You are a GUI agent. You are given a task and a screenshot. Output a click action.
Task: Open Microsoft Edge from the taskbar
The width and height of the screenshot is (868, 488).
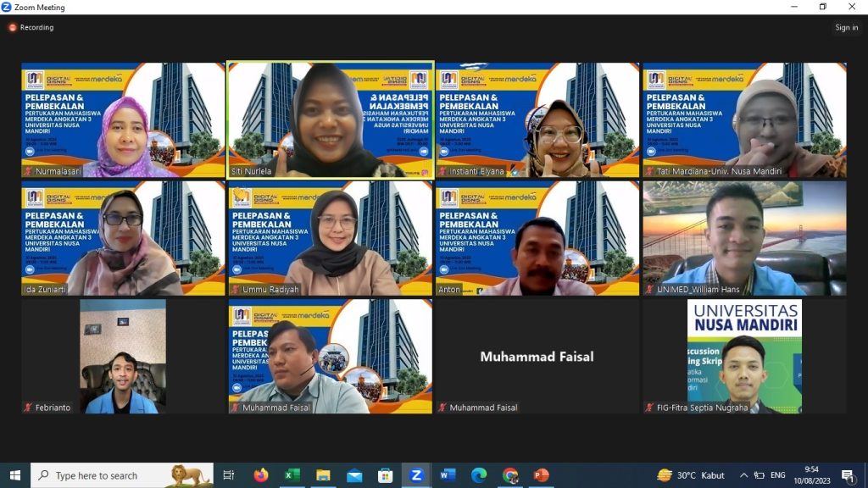pos(479,475)
